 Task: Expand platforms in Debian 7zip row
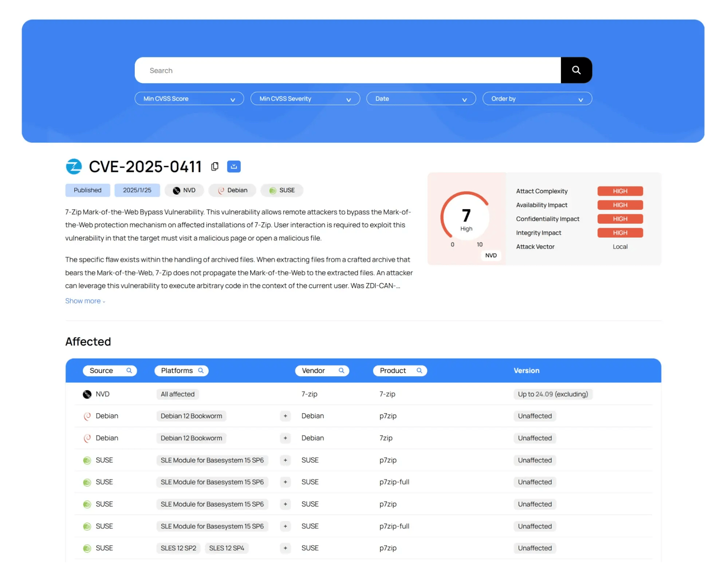pyautogui.click(x=285, y=438)
